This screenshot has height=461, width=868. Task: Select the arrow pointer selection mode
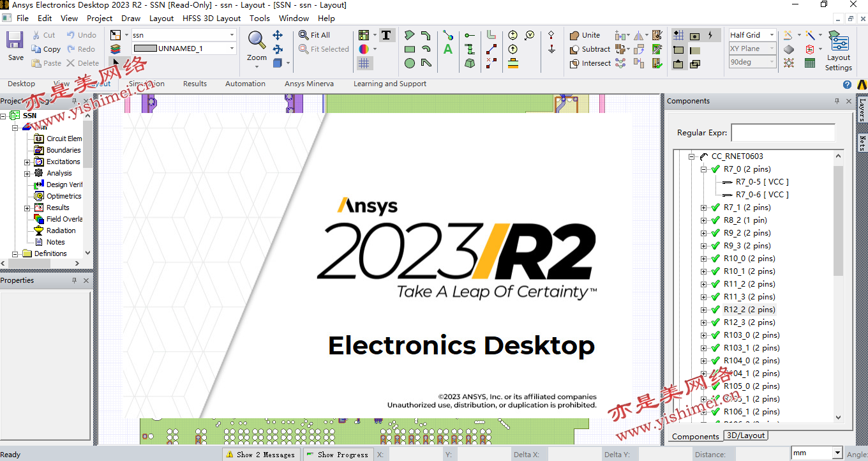point(116,63)
